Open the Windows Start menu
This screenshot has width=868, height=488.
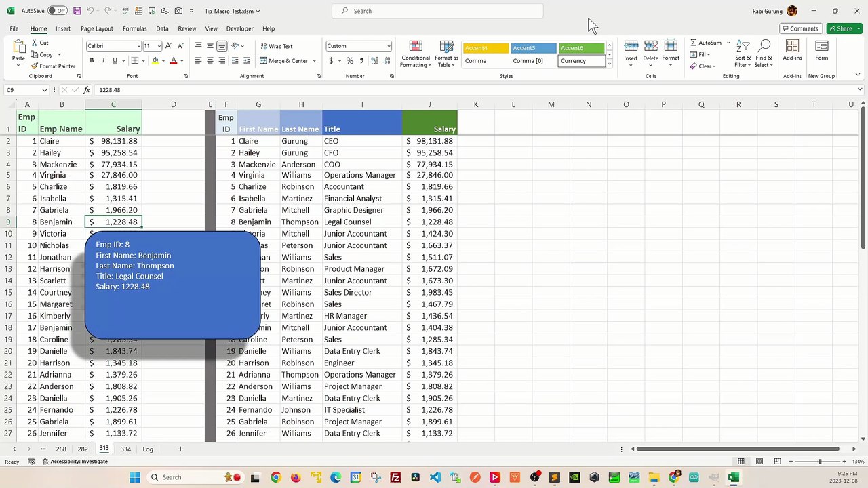tap(134, 477)
